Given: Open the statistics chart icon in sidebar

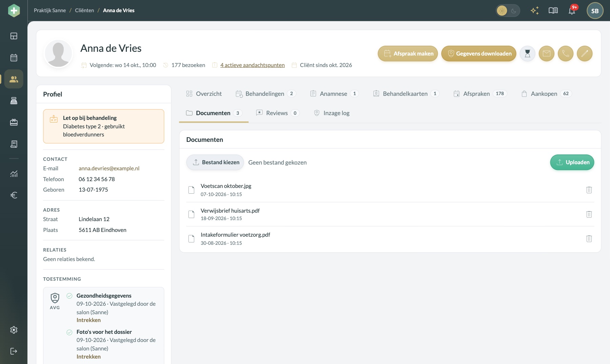Looking at the screenshot, I should [x=14, y=174].
